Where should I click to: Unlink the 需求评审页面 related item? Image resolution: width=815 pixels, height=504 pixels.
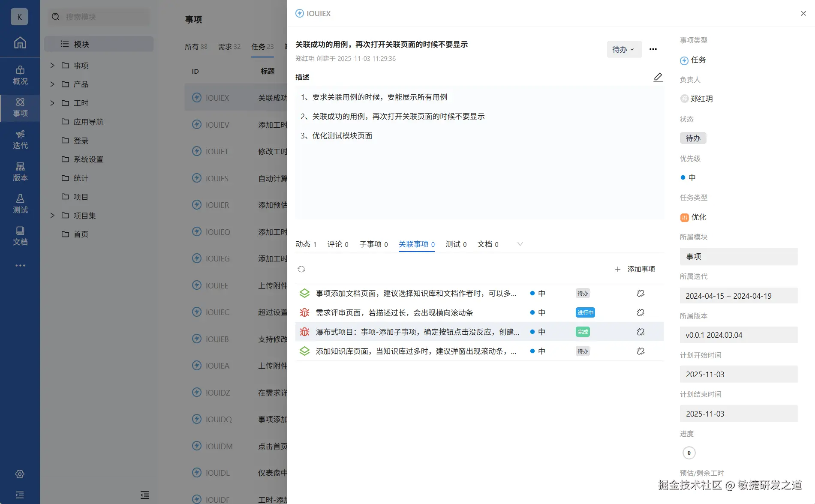[641, 313]
